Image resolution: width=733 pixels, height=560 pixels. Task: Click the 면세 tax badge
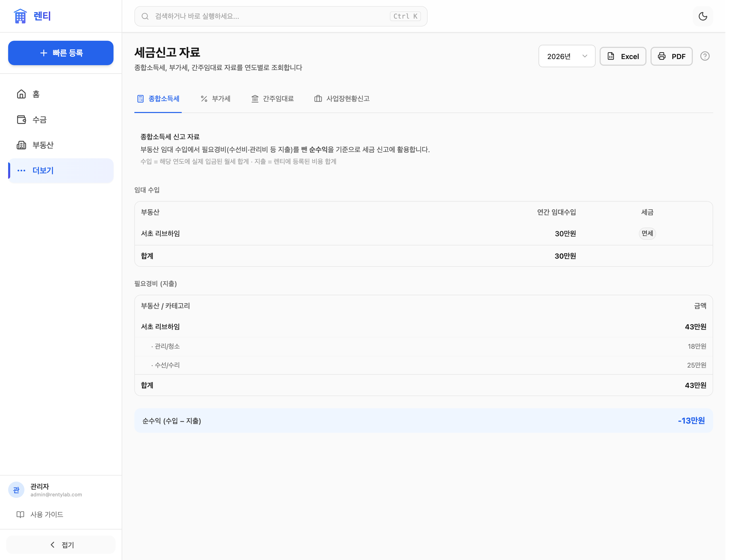click(x=647, y=233)
